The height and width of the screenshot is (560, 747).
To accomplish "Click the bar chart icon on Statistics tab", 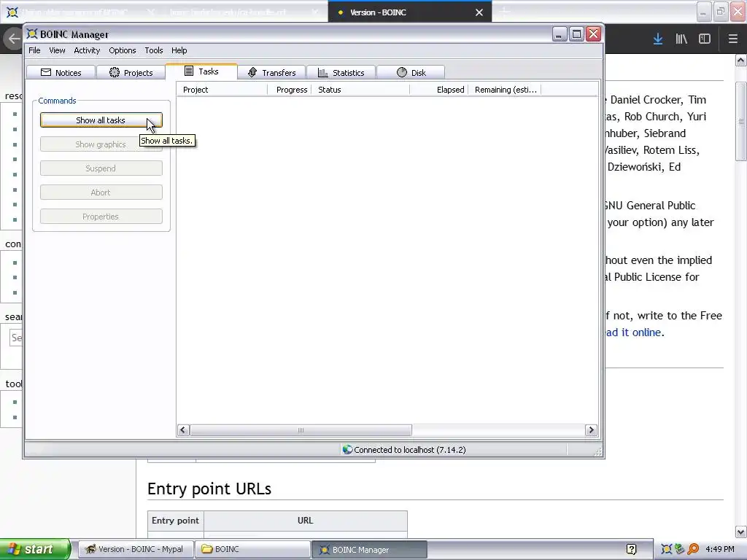I will tap(322, 72).
